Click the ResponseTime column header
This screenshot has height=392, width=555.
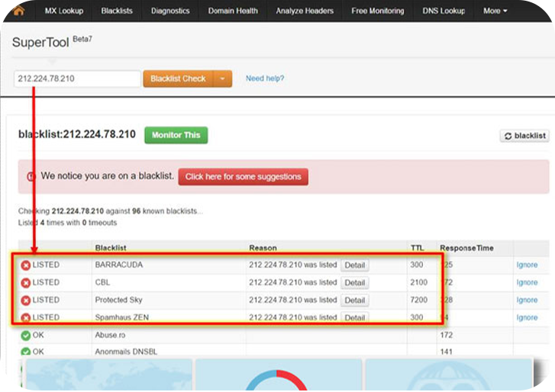coord(466,248)
